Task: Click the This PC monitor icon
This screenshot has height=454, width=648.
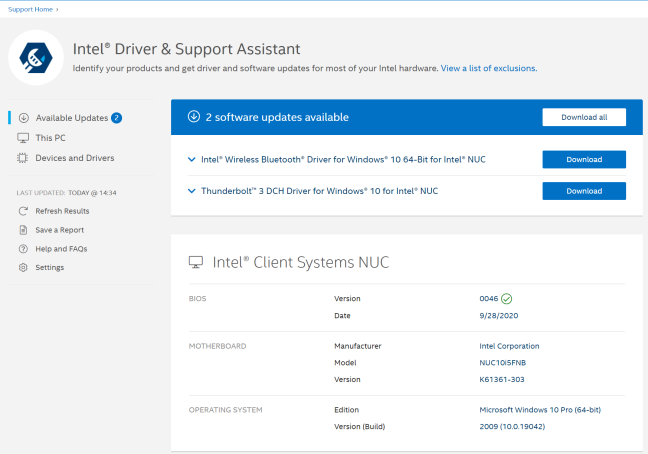Action: pos(23,138)
